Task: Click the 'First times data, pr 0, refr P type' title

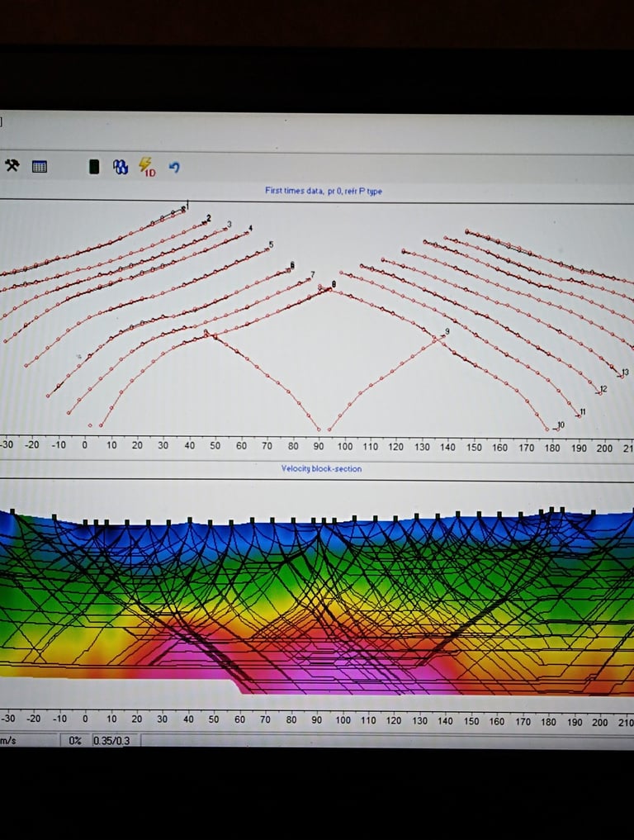Action: 324,191
